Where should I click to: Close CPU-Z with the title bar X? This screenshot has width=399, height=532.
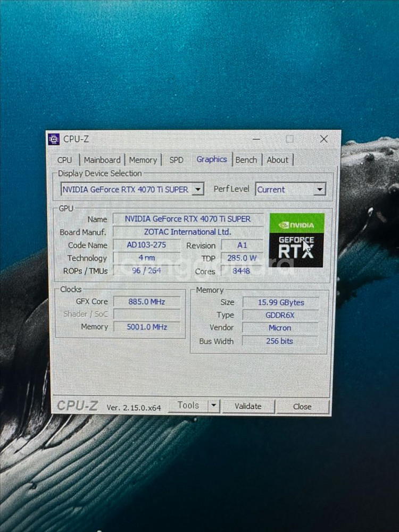pos(324,139)
